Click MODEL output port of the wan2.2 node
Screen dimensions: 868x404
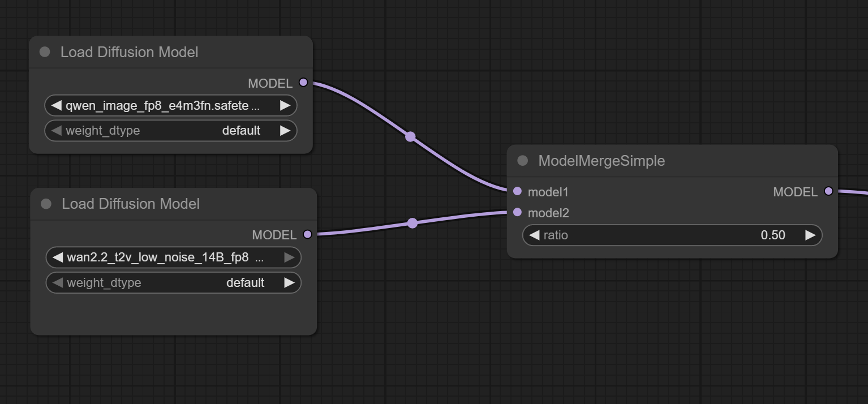pos(307,234)
